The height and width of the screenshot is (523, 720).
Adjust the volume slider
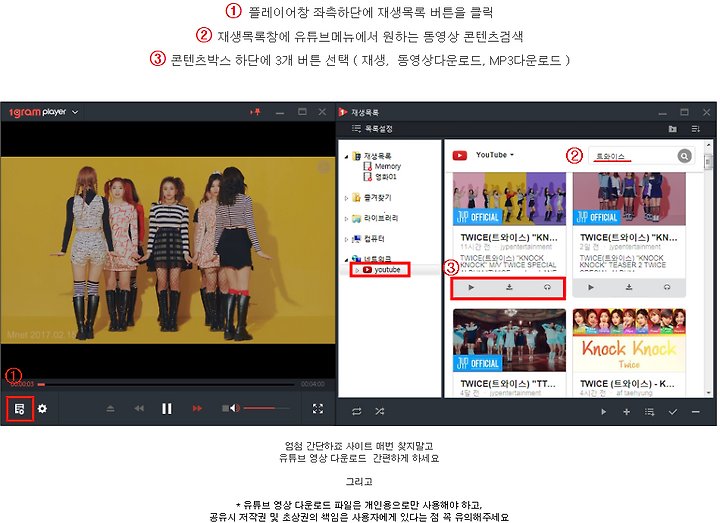pyautogui.click(x=267, y=408)
